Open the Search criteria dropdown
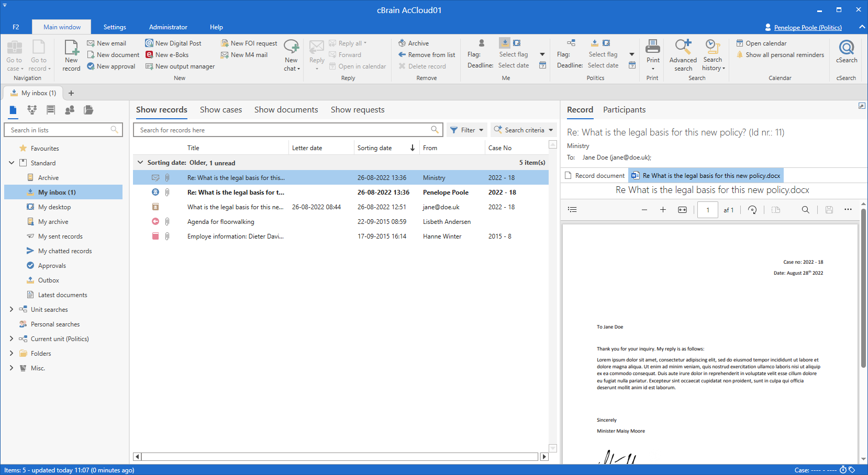This screenshot has width=868, height=475. point(523,130)
